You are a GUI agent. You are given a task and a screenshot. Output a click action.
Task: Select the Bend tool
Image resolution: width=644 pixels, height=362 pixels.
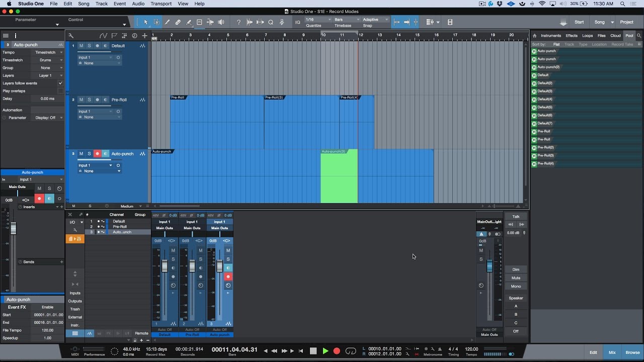click(x=210, y=22)
